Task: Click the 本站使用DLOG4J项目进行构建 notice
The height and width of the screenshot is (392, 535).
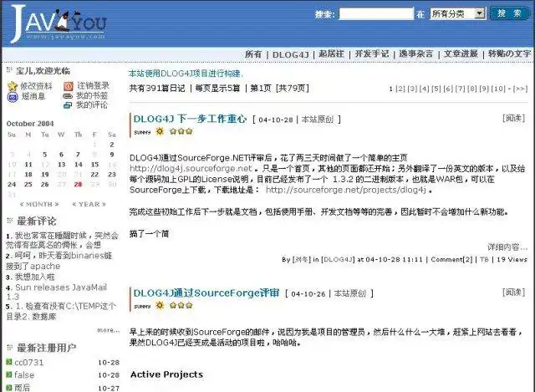Action: tap(186, 74)
